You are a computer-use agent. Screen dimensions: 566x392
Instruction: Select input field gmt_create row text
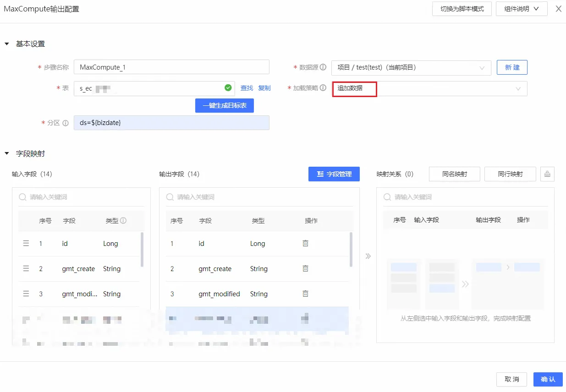pos(78,269)
